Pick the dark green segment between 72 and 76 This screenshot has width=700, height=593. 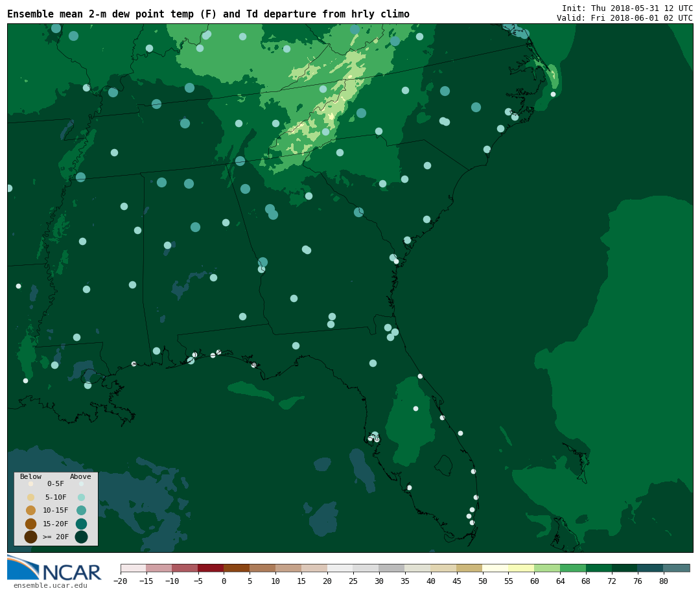pyautogui.click(x=625, y=568)
